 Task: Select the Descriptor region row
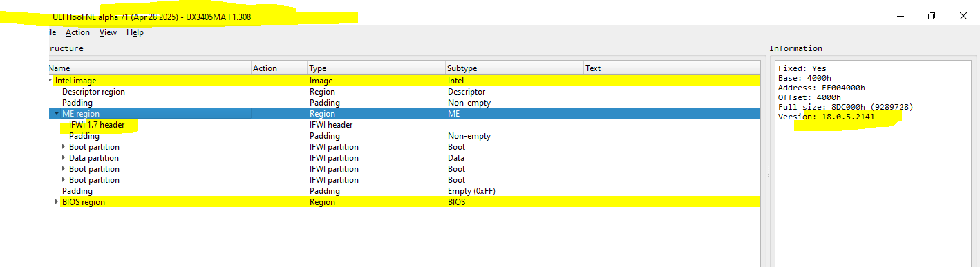tap(404, 92)
